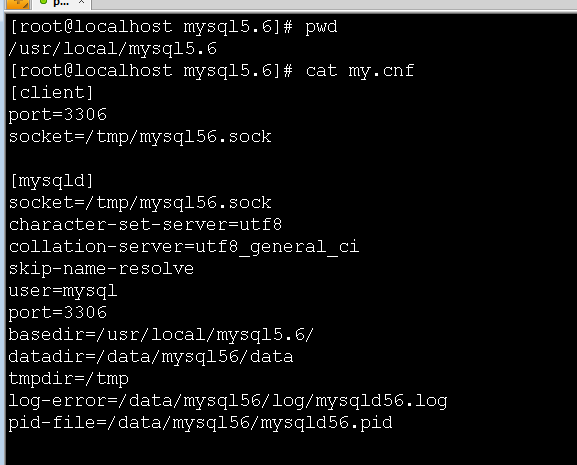Viewport: 577px width, 465px height.
Task: Click the cat my.cnf command line
Action: click(212, 71)
